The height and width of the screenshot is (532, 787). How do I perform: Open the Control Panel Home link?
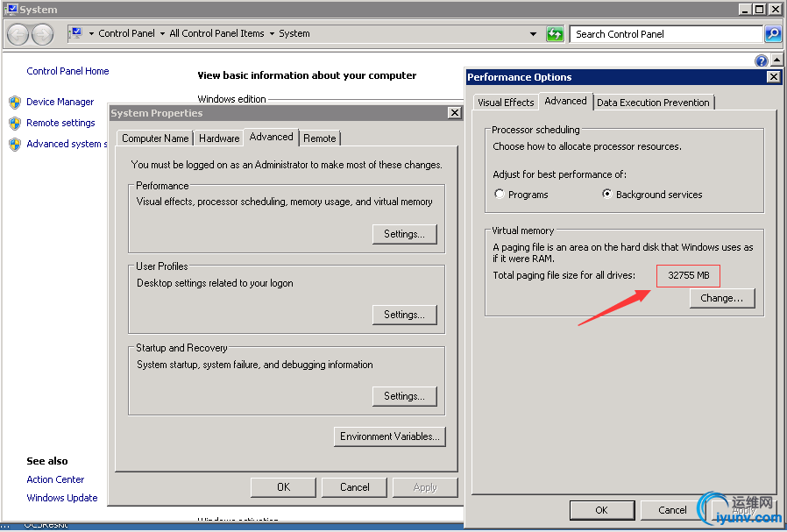[x=67, y=71]
